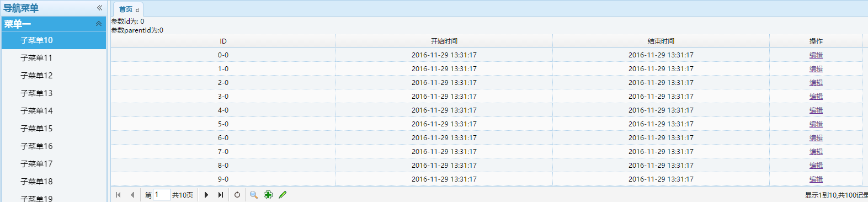The width and height of the screenshot is (868, 202).
Task: Open 子菜单17 from navigation menu
Action: [x=54, y=164]
